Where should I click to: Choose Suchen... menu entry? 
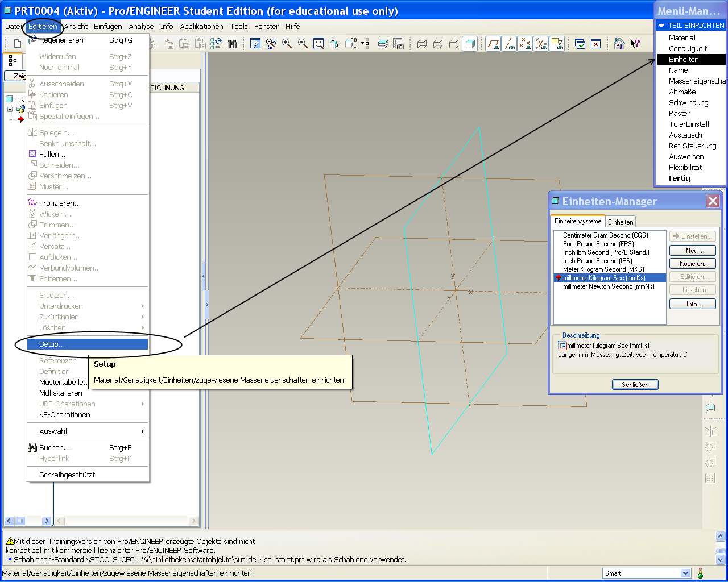(x=88, y=447)
